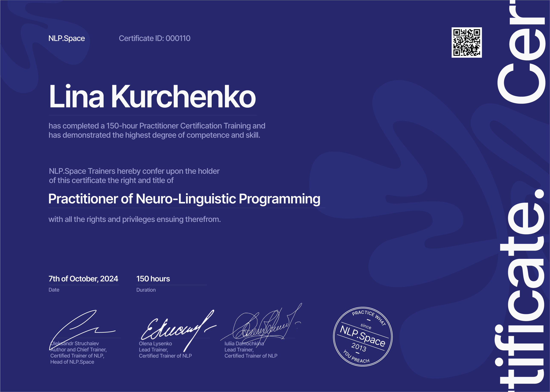
Task: Click the Date label
Action: point(54,290)
